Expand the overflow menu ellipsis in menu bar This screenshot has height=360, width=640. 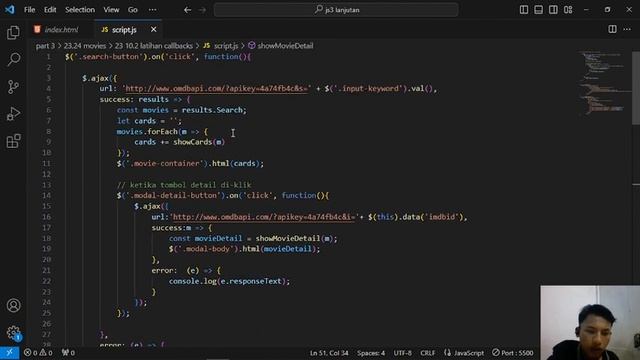[152, 10]
